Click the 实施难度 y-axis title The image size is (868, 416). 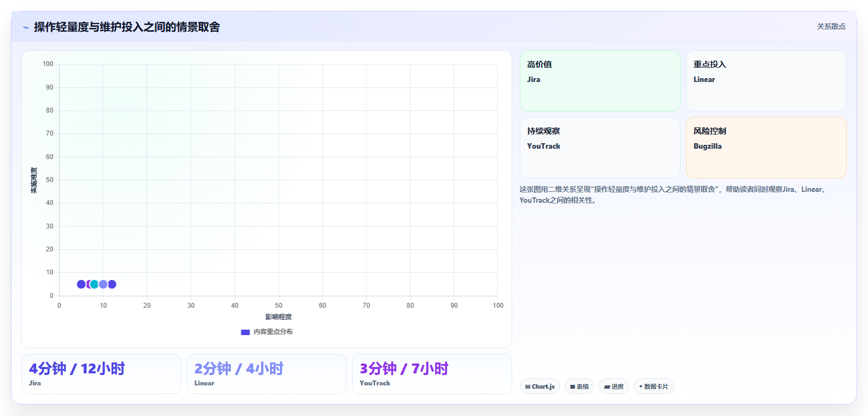[34, 180]
